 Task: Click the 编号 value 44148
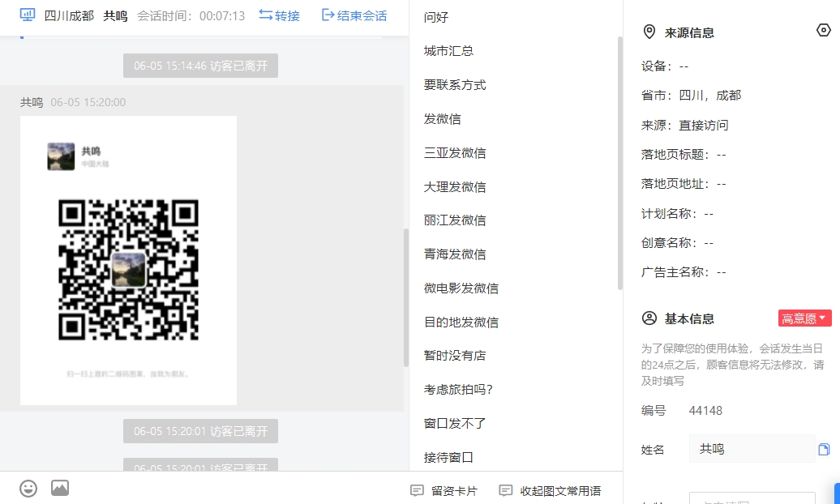click(x=705, y=411)
